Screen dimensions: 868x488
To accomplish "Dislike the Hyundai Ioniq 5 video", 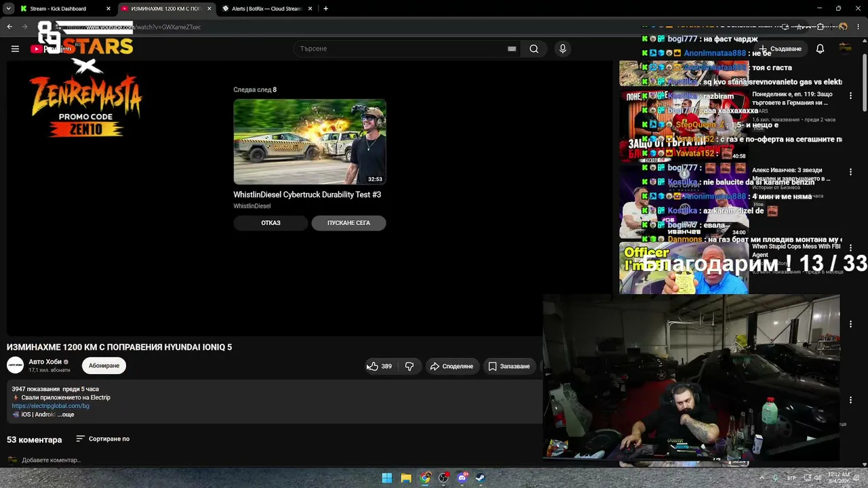I will coord(410,366).
